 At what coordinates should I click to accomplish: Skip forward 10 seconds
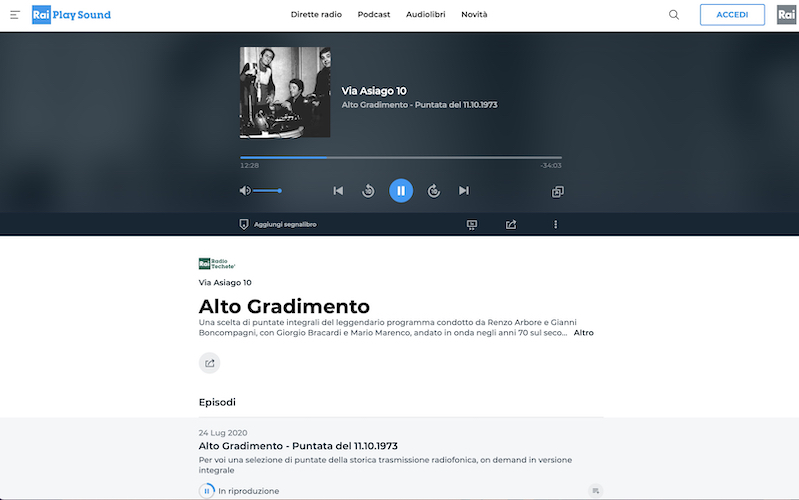pos(434,191)
